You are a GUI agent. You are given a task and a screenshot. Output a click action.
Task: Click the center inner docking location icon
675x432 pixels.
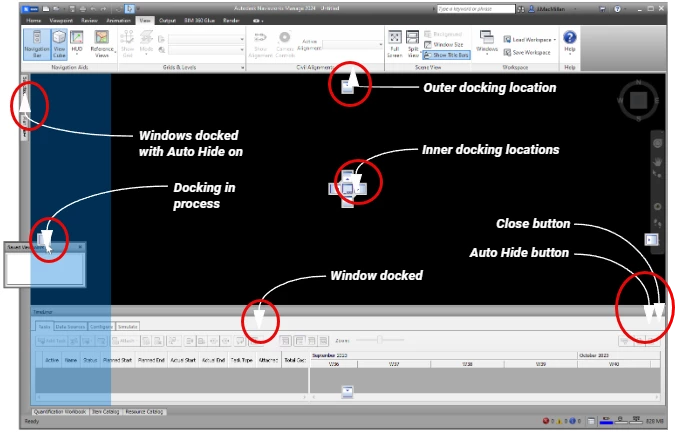347,188
